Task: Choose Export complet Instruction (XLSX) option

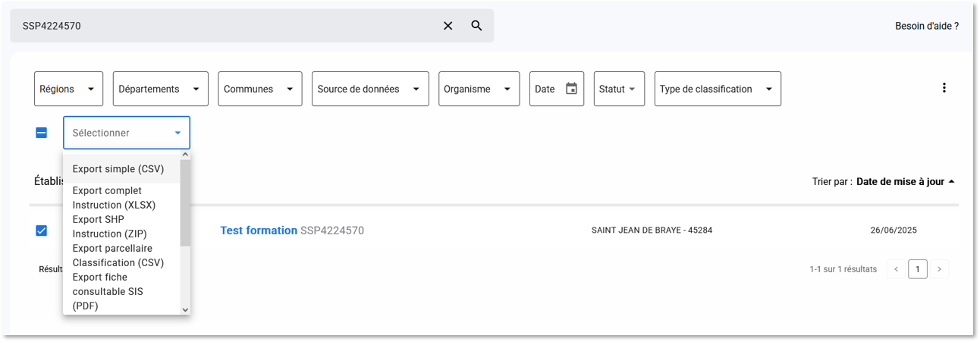Action: tap(121, 198)
